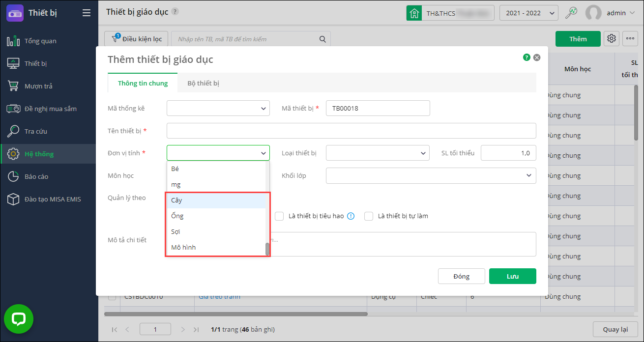Click the SL tối thiểu field
The image size is (644, 342).
(508, 153)
